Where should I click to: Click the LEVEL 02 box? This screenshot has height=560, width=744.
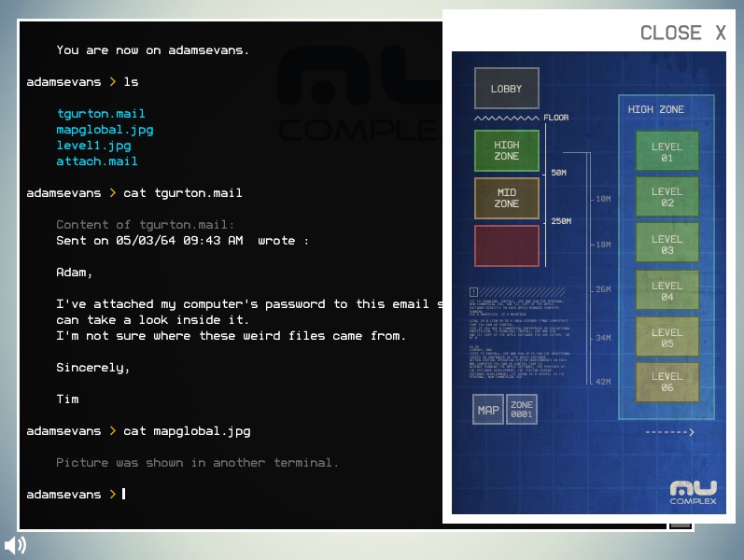(667, 197)
